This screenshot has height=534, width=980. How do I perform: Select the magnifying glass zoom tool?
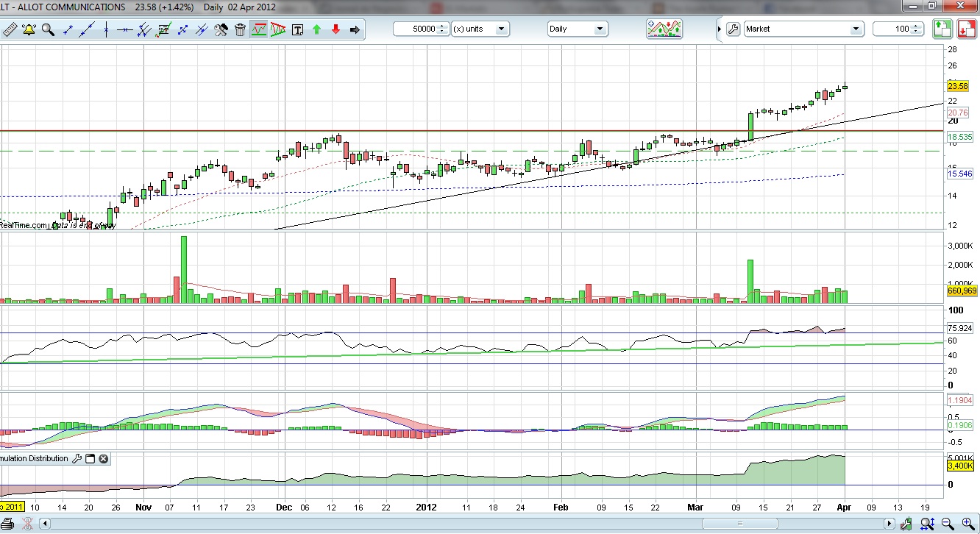48,29
